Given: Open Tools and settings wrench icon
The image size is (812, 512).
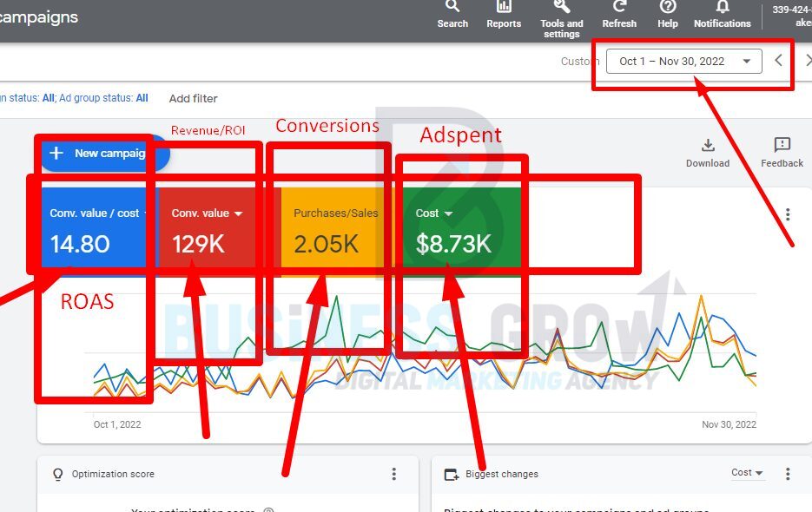Looking at the screenshot, I should tap(561, 6).
